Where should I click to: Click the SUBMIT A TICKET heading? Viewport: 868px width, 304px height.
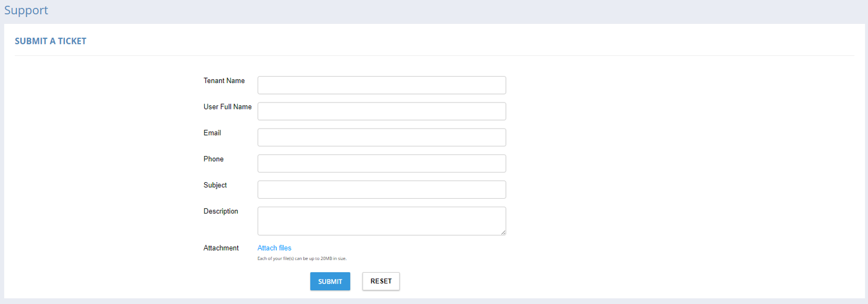tap(51, 42)
